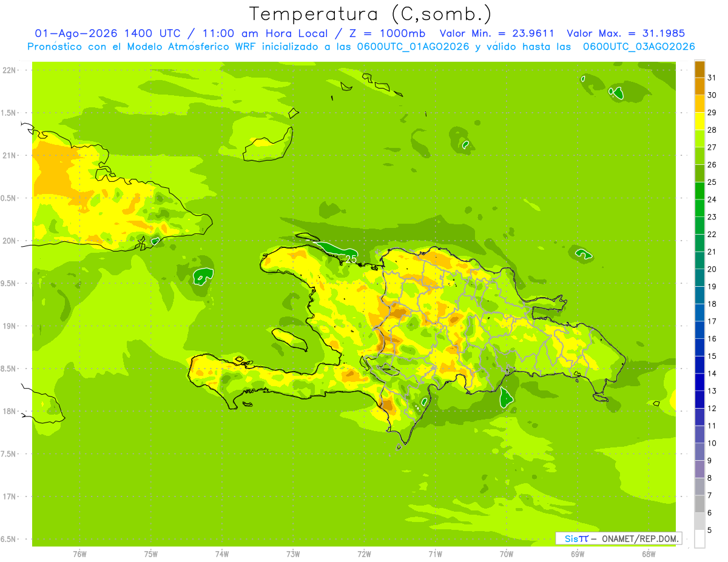Image resolution: width=728 pixels, height=562 pixels.
Task: Select the legend band between 27 and 28
Action: click(699, 139)
